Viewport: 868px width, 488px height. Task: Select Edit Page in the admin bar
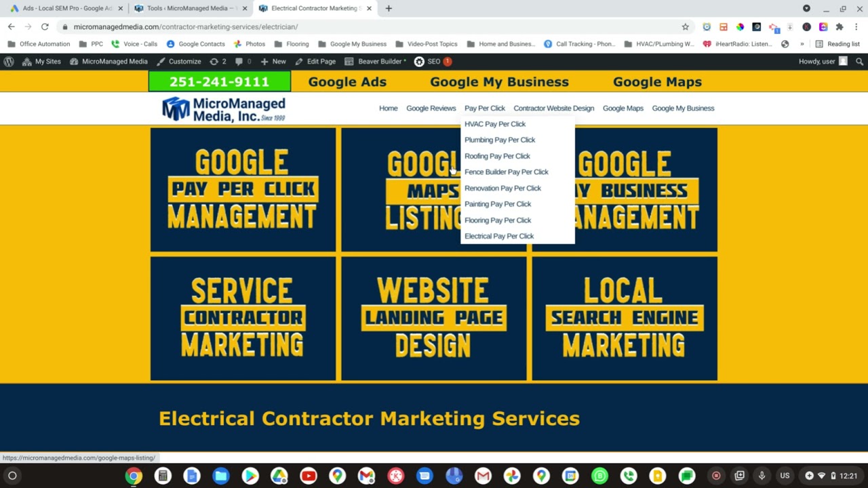[315, 61]
